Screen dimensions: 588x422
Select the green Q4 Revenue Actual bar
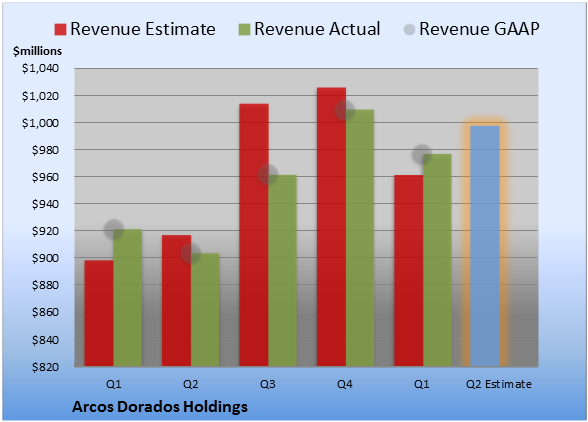pyautogui.click(x=360, y=238)
